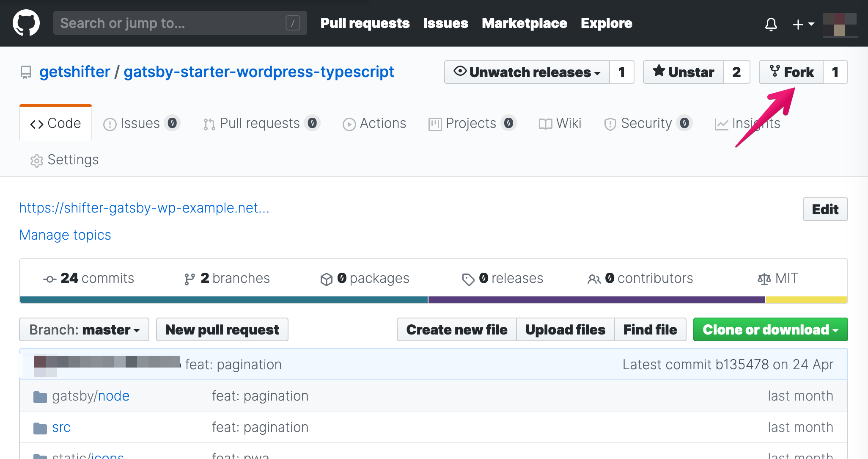The image size is (868, 459).
Task: View the 24 commits
Action: (88, 278)
